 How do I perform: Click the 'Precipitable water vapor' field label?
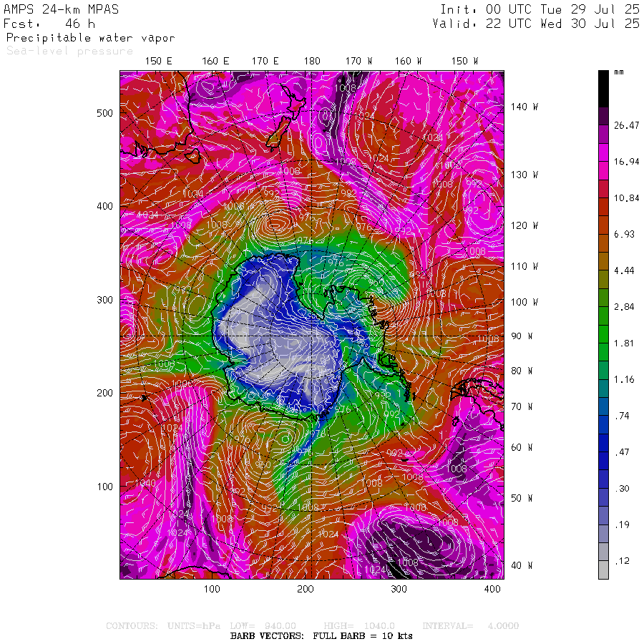[x=91, y=38]
